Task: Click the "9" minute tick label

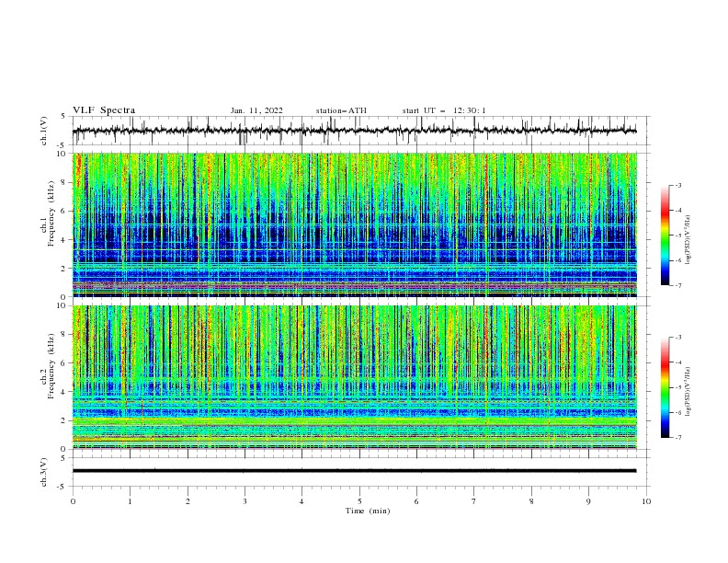Action: point(588,501)
